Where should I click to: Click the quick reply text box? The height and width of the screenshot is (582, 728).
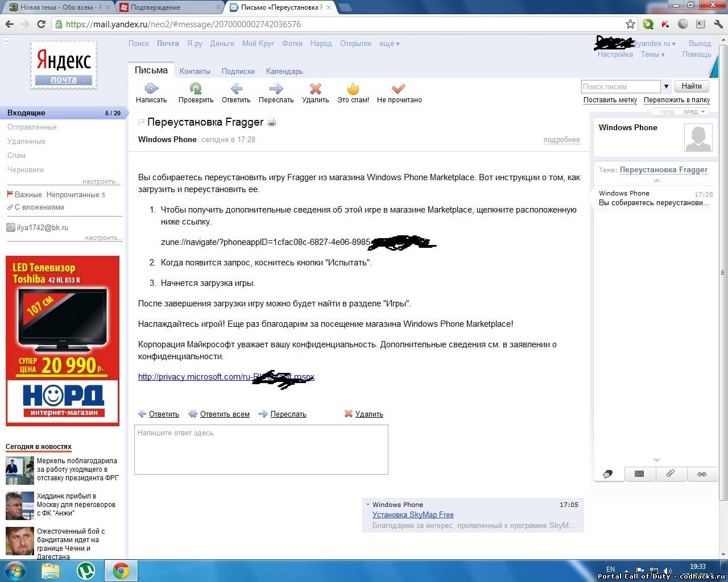pos(261,450)
